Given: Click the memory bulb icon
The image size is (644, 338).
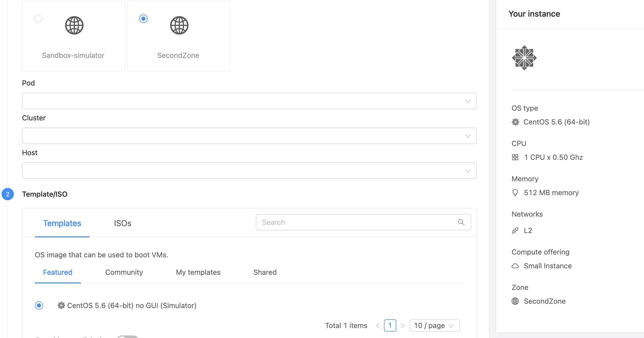Looking at the screenshot, I should (515, 193).
